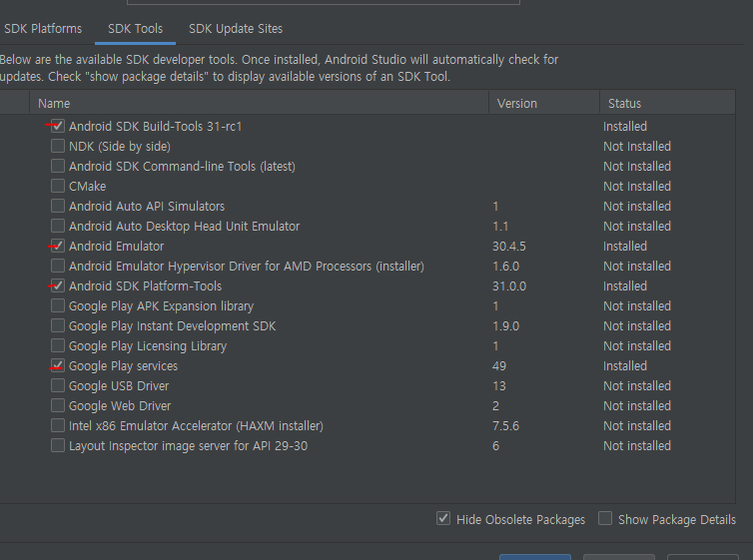753x560 pixels.
Task: Click the '1.9.0' version value
Action: point(505,326)
